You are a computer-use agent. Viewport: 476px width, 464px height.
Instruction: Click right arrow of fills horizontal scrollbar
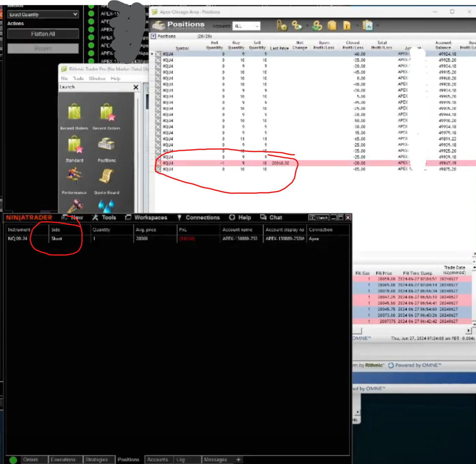tap(469, 331)
